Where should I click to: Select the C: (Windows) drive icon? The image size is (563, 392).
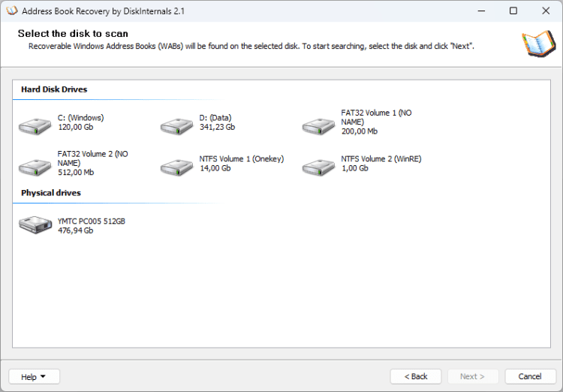coord(35,126)
